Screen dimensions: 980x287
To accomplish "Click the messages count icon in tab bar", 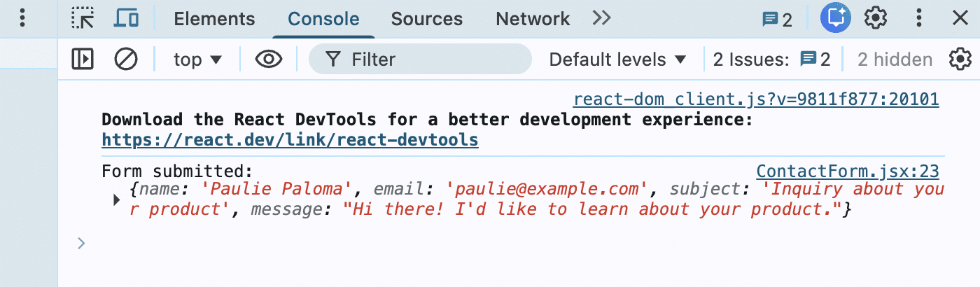I will 777,20.
